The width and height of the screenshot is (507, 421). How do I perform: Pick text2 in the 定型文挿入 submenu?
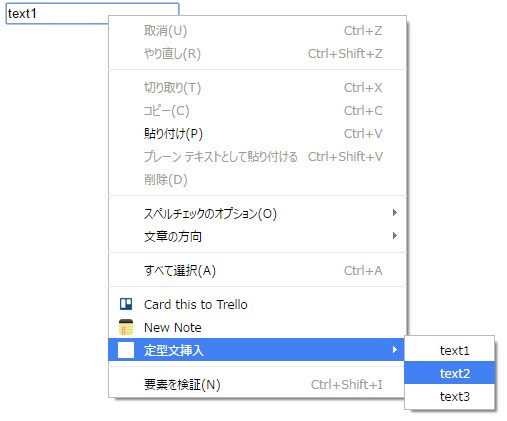tap(449, 373)
